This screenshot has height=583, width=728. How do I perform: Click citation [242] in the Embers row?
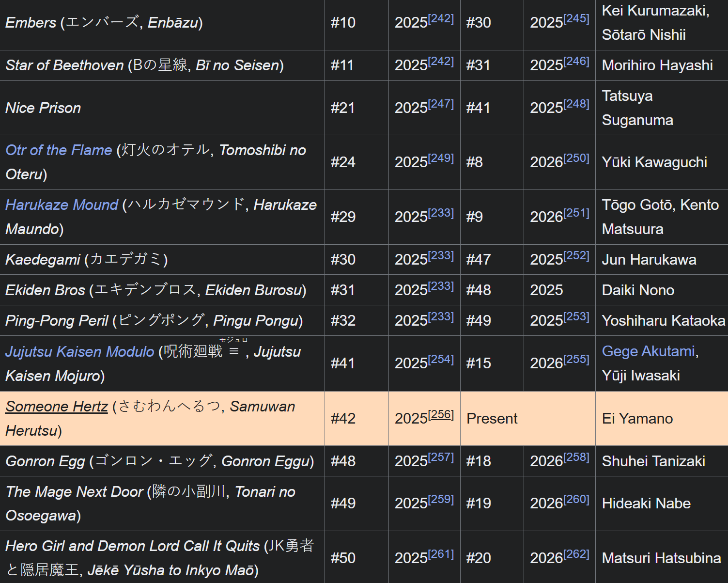441,19
